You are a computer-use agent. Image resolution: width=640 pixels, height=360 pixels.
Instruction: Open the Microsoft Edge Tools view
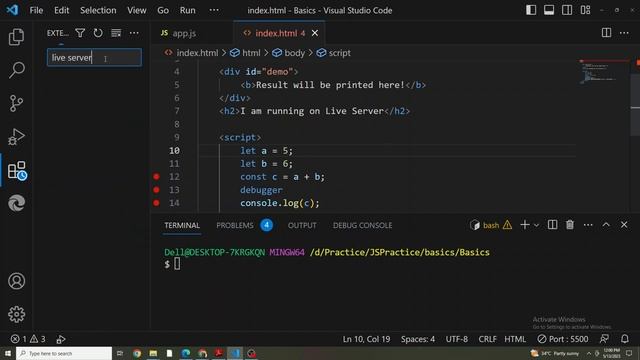[16, 203]
